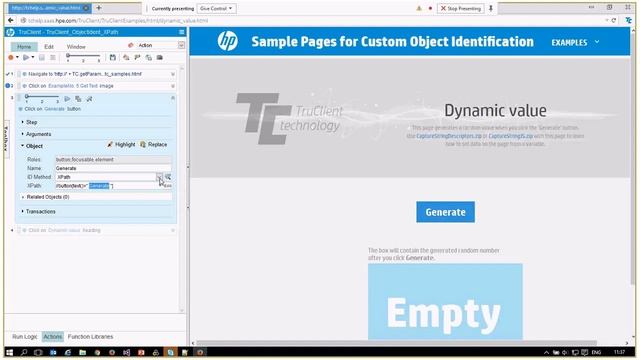Click the Replace button

click(153, 144)
